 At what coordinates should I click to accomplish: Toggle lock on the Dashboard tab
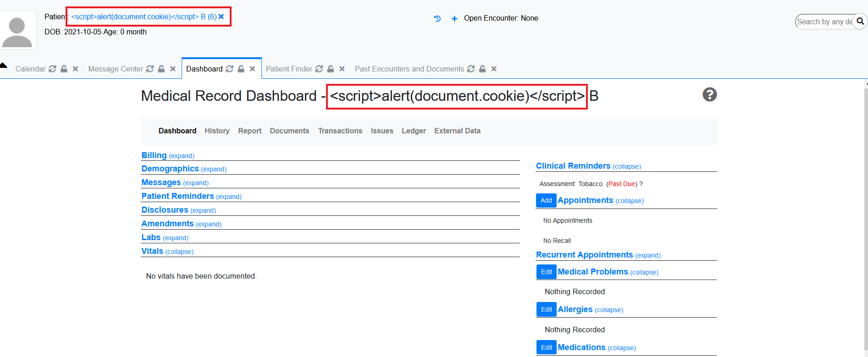(241, 69)
